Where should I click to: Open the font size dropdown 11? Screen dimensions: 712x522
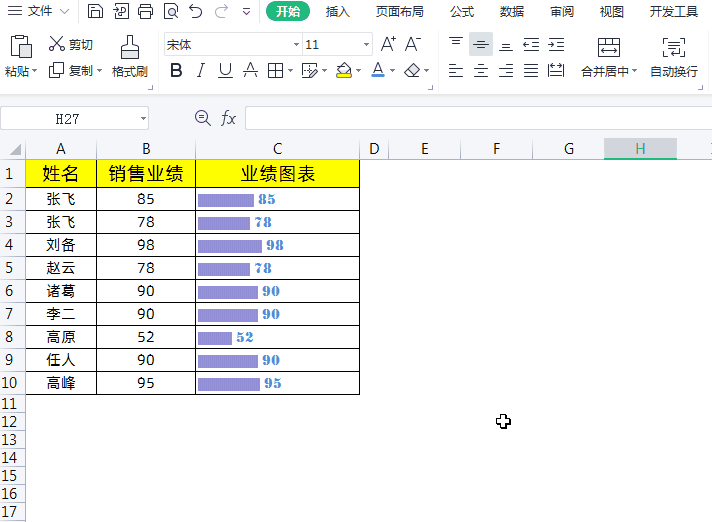(366, 44)
